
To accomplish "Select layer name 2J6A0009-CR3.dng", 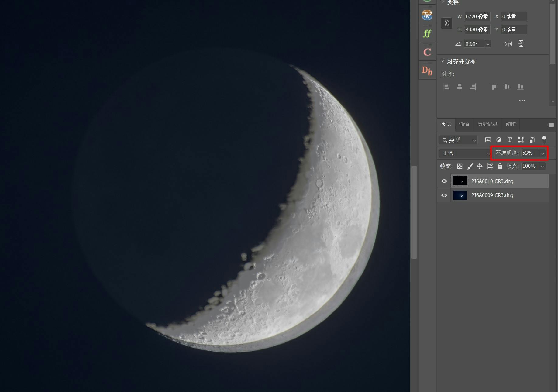I will pos(492,195).
